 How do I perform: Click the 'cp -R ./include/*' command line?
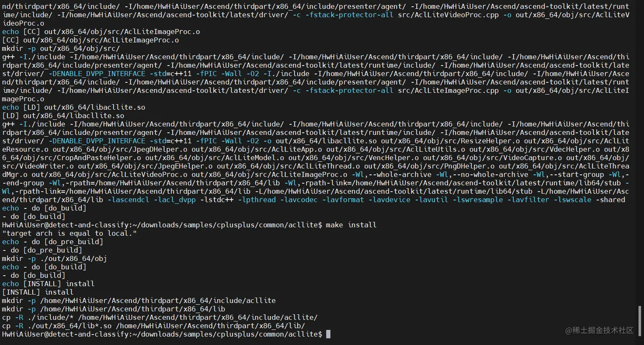point(160,317)
